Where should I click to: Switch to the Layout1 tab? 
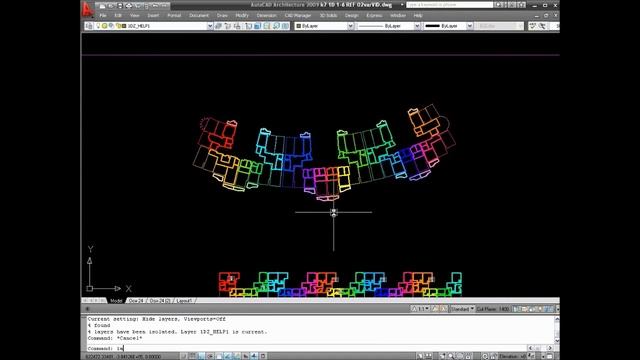[184, 301]
